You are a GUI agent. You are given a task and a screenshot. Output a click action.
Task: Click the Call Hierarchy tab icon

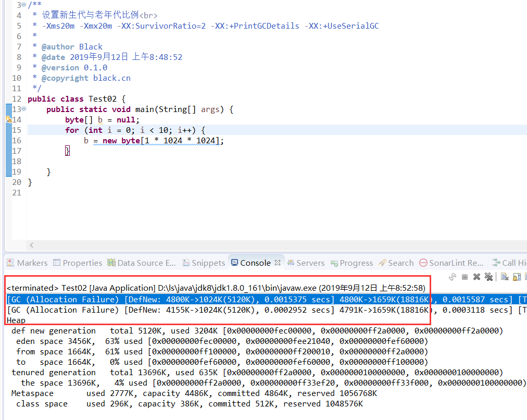496,262
